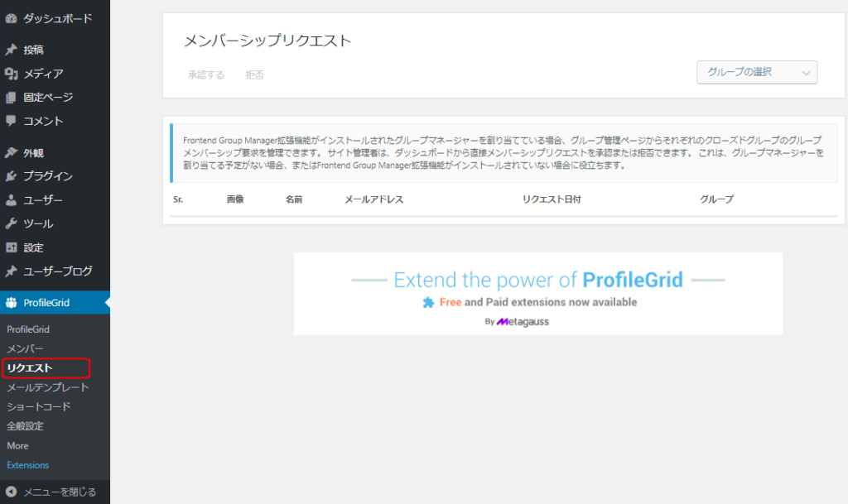Open the グループの選択 dropdown
Screen dimensions: 848x504
[x=757, y=73]
